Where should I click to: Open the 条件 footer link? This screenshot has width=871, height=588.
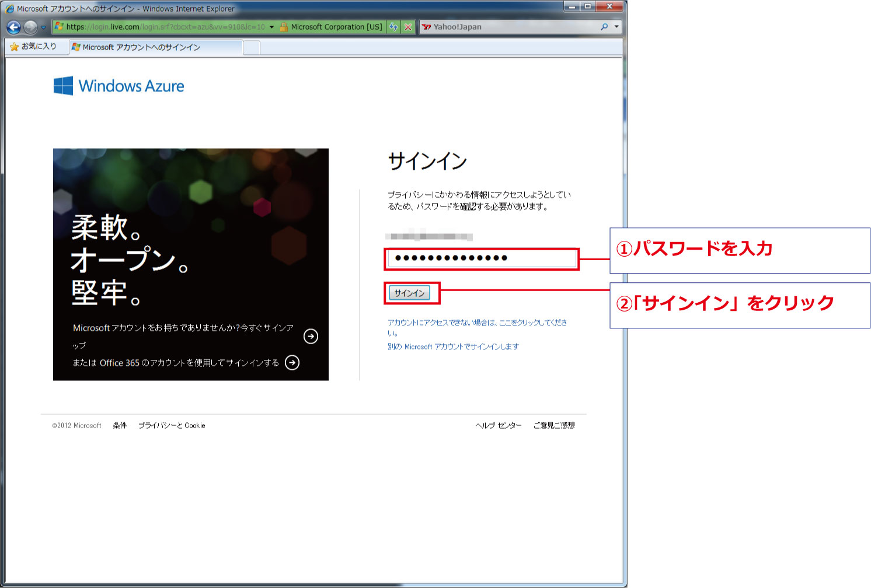point(120,425)
